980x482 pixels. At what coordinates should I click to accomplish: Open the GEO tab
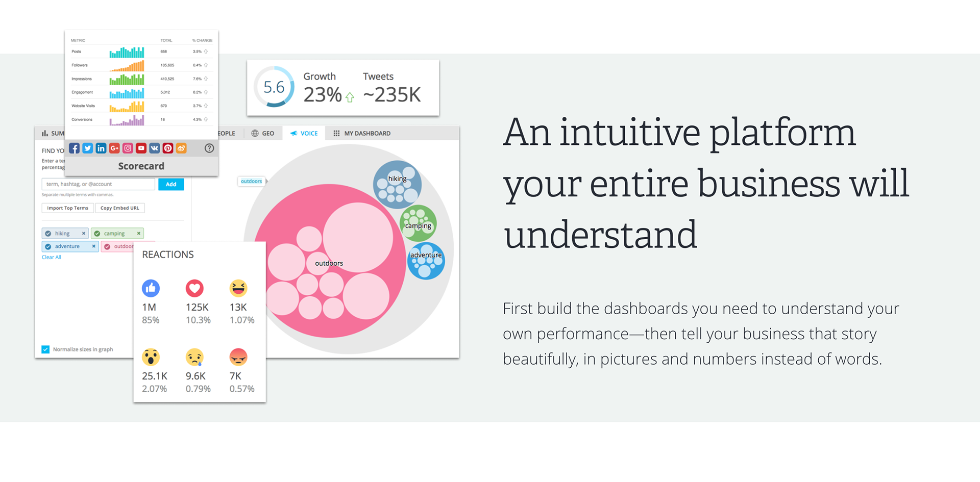[263, 134]
